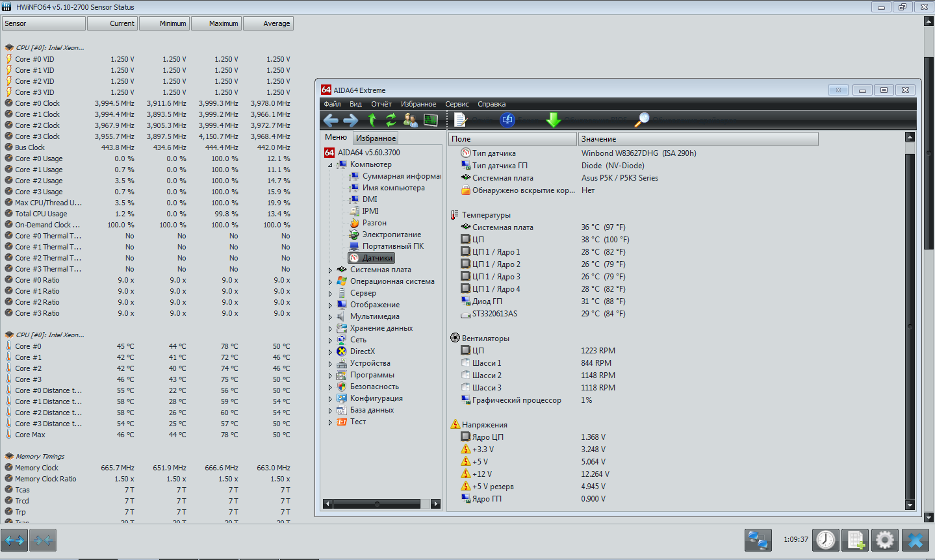Screen dimensions: 935x560
Task: Open the Избранное menu in the menu bar
Action: coord(418,104)
